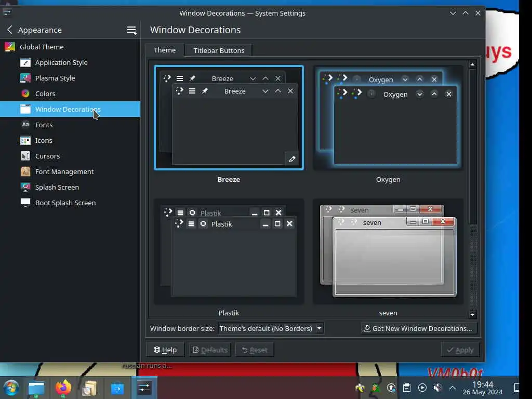The image size is (532, 399).
Task: Select the Plastik decoration thumbnail
Action: pyautogui.click(x=229, y=251)
